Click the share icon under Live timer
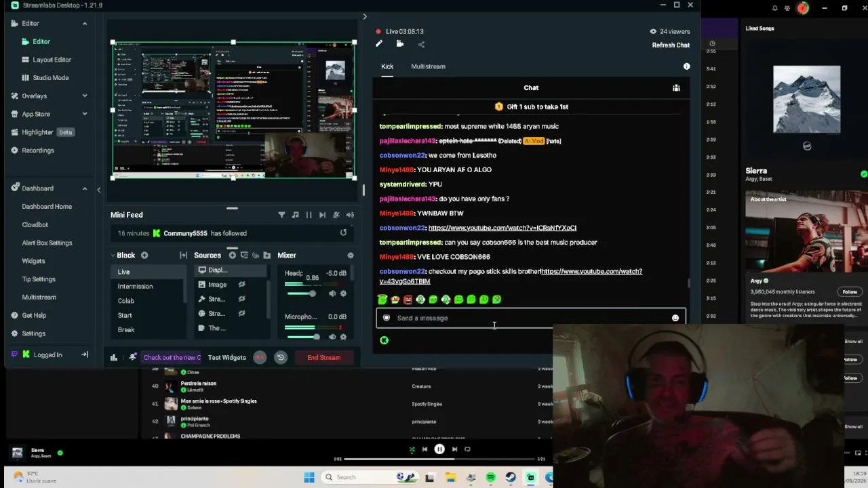 point(421,45)
